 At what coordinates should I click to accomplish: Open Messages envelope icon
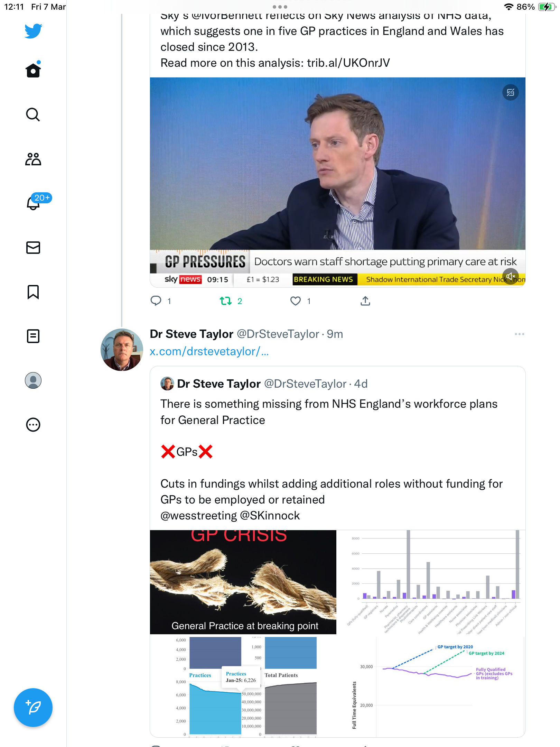click(33, 248)
